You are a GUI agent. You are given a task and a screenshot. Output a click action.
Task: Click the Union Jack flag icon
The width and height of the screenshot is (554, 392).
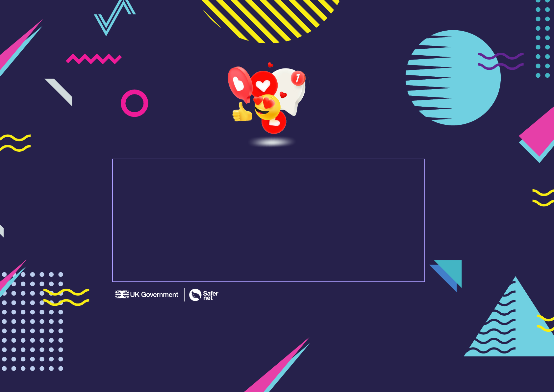(122, 294)
